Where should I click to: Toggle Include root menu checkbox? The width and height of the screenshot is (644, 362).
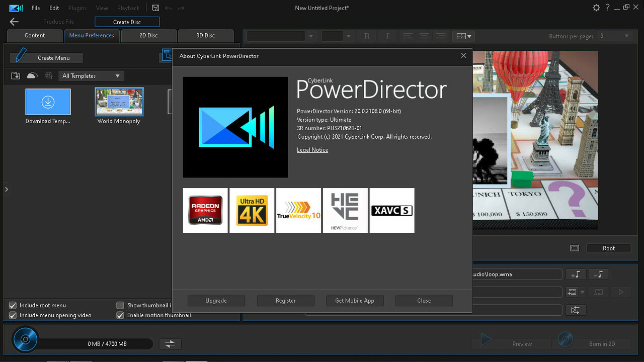coord(13,305)
